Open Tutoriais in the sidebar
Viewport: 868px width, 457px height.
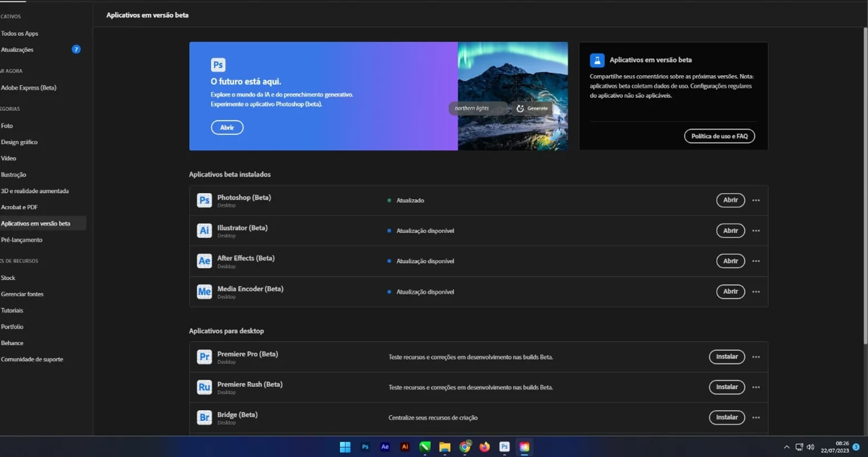(x=12, y=311)
